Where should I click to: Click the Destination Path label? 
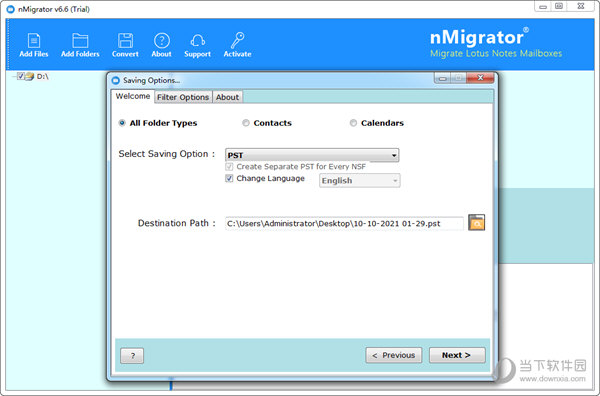click(x=176, y=223)
